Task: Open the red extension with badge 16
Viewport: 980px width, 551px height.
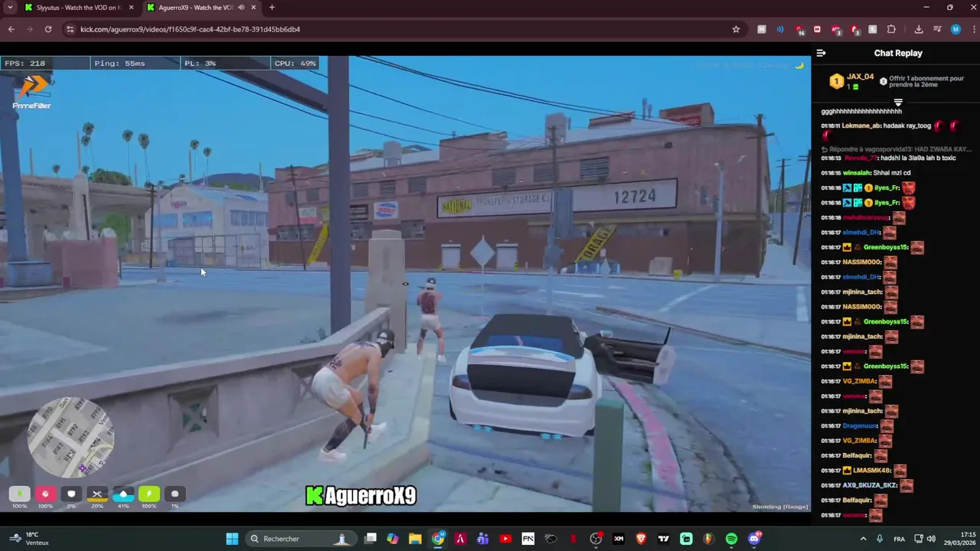Action: (799, 30)
